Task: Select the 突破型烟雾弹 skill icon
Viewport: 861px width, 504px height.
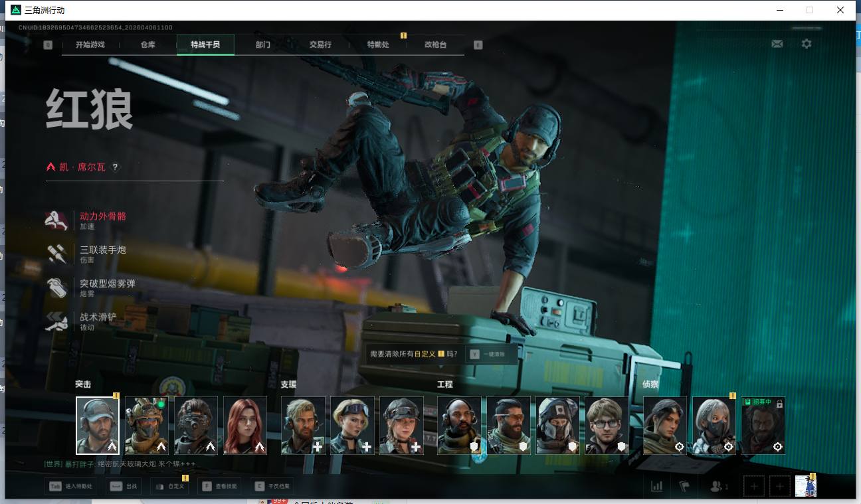Action: coord(56,288)
